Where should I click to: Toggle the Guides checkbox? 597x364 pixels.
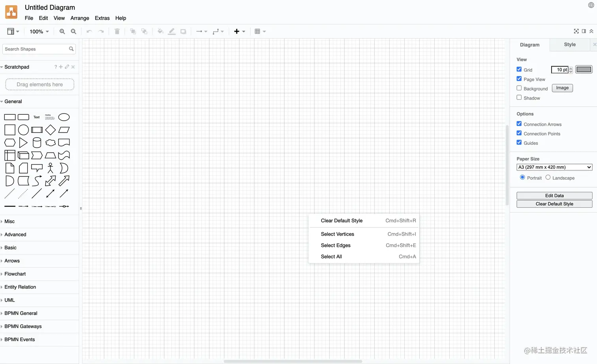pos(519,142)
